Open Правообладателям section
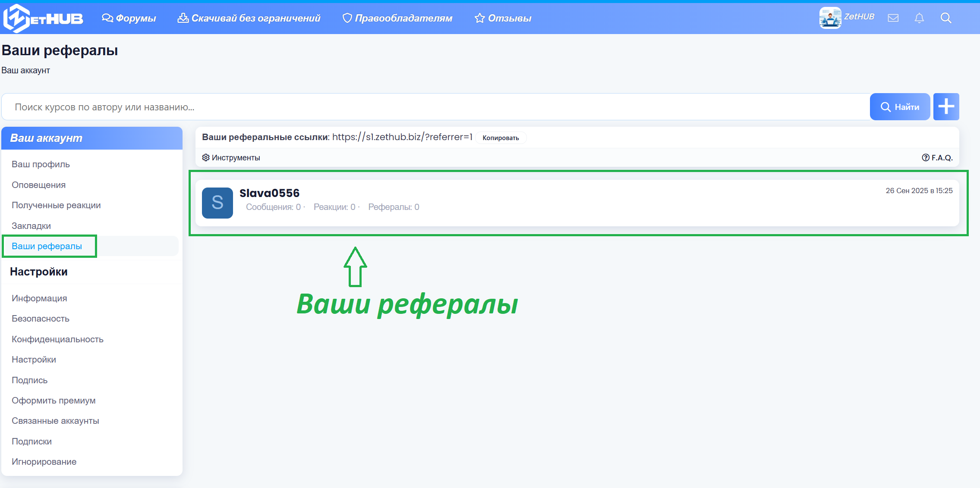The width and height of the screenshot is (980, 488). (398, 18)
